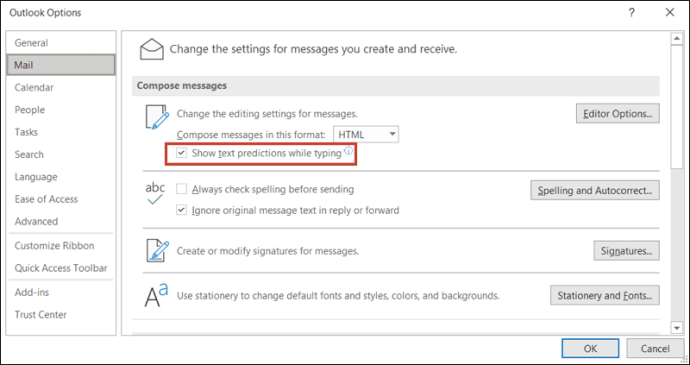This screenshot has width=690, height=365.
Task: Go to the People options category
Action: 61,110
